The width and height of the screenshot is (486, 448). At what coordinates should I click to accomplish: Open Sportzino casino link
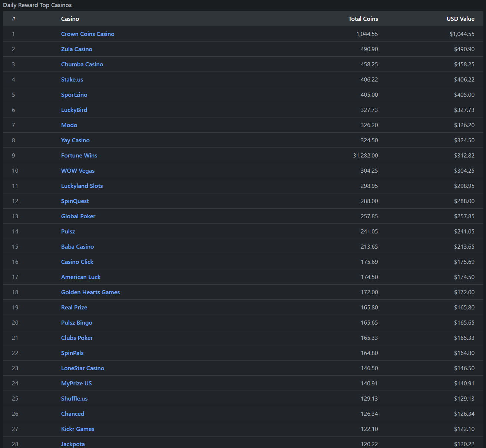74,94
